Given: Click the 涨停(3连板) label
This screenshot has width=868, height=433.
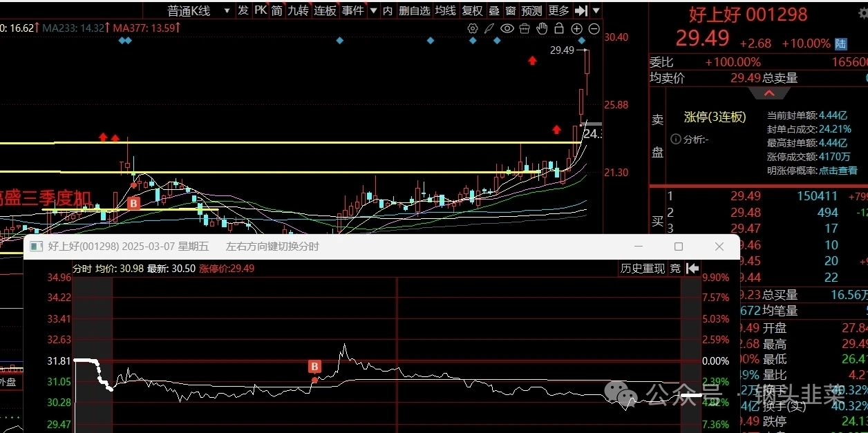Looking at the screenshot, I should (x=715, y=117).
